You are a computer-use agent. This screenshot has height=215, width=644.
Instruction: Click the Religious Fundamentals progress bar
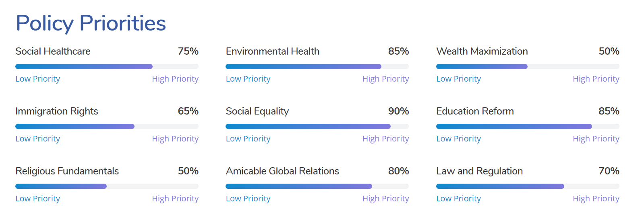pyautogui.click(x=107, y=186)
